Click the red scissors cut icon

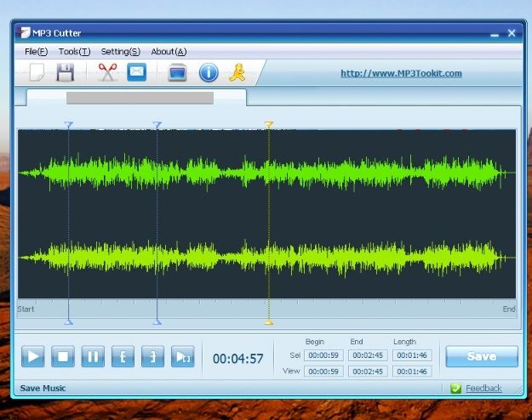[107, 72]
